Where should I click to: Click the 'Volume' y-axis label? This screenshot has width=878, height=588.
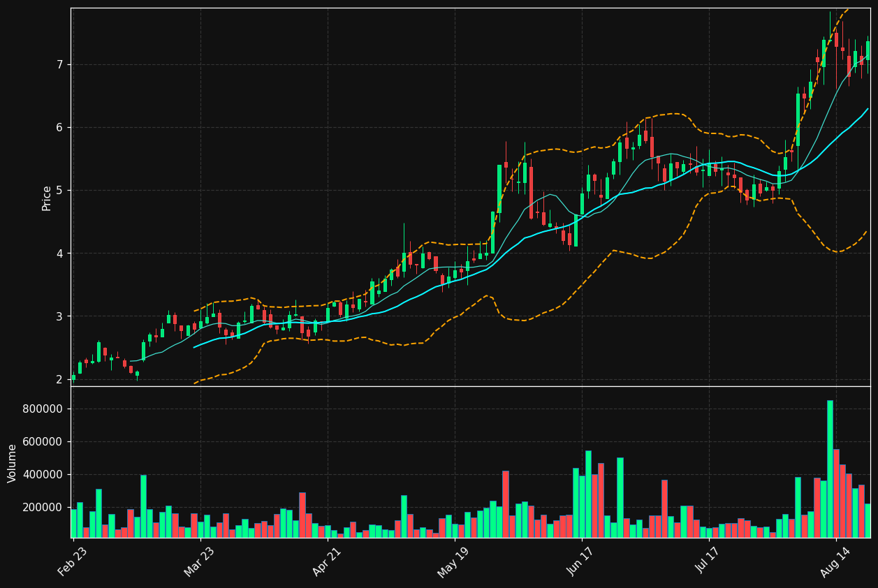pyautogui.click(x=13, y=463)
